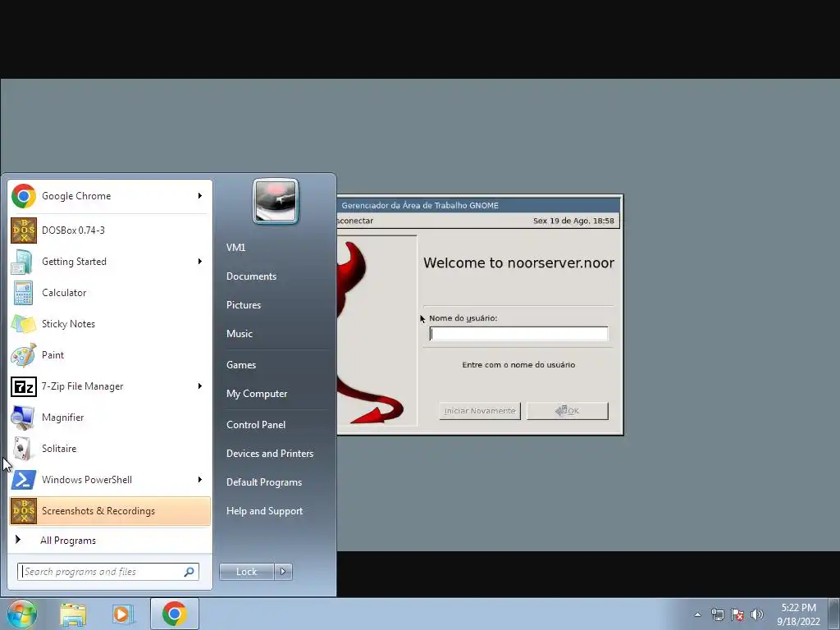This screenshot has width=840, height=630.
Task: Click the Start orb button
Action: (21, 614)
